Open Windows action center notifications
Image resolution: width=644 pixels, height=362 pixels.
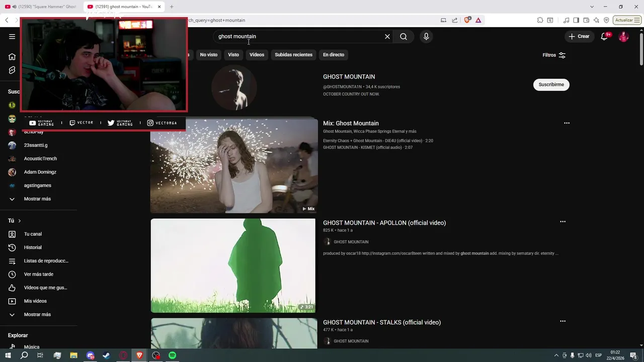click(x=634, y=355)
